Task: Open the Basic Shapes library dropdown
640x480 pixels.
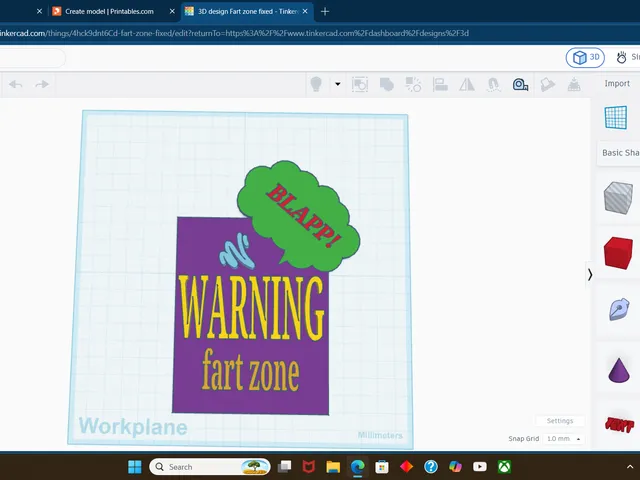Action: pyautogui.click(x=620, y=153)
